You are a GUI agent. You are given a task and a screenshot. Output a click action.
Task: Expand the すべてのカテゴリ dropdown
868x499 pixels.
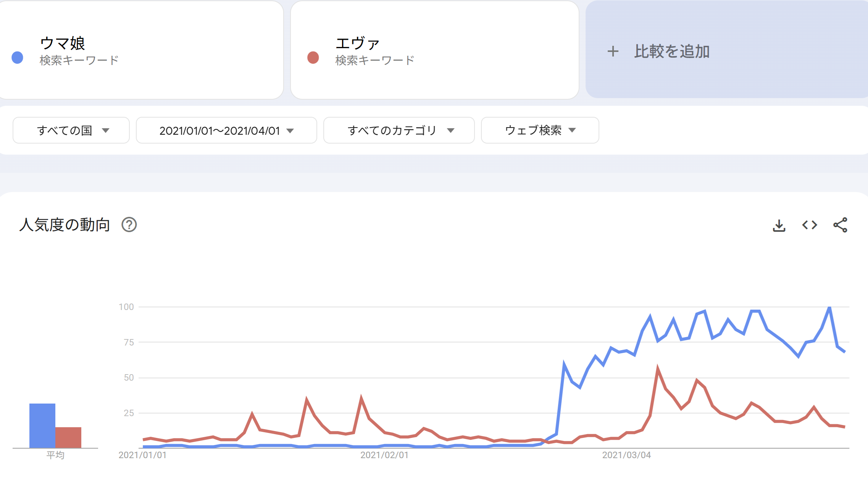399,131
